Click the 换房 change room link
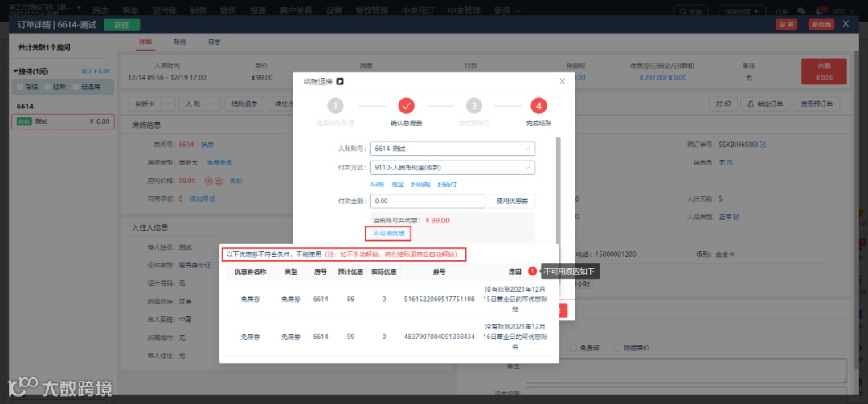868x404 pixels. [x=207, y=145]
